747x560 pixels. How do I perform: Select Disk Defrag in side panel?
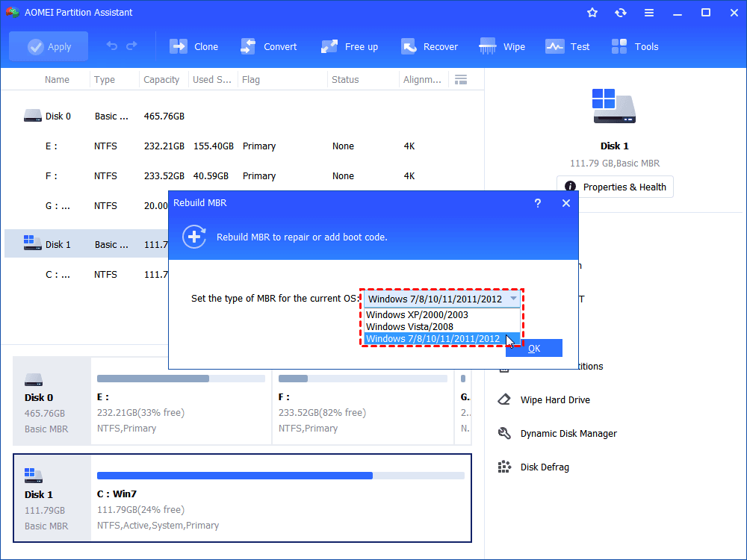pos(544,467)
